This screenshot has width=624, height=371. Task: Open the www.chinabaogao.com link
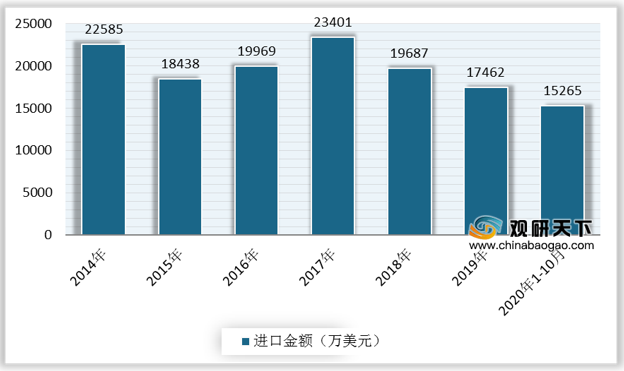[x=531, y=246]
